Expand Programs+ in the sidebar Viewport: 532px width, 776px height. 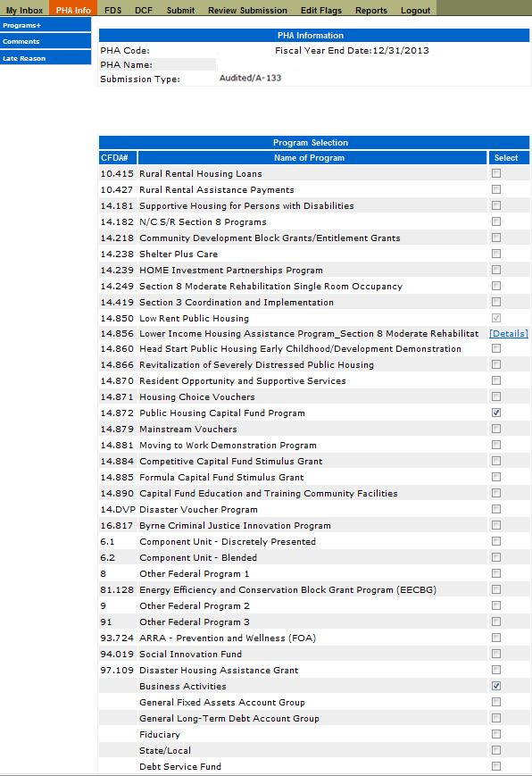(46, 25)
